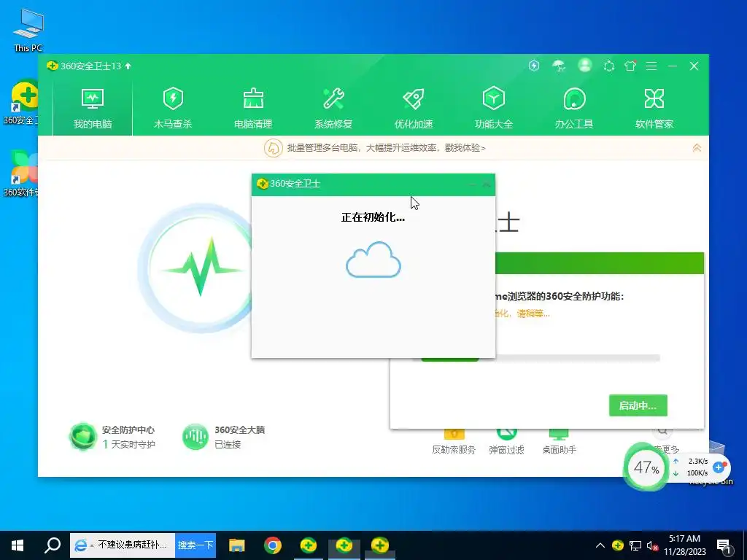This screenshot has width=747, height=560.
Task: Open the 我的电脑 tab
Action: pos(93,108)
